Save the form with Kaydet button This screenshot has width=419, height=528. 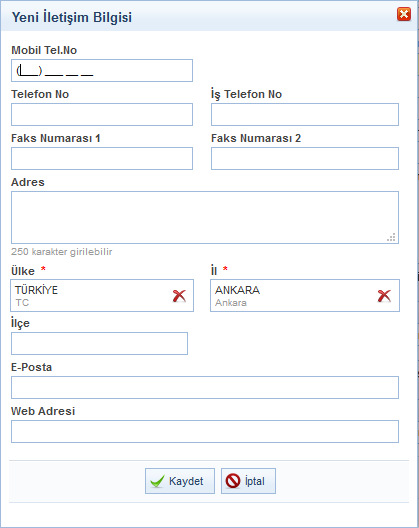click(x=180, y=481)
